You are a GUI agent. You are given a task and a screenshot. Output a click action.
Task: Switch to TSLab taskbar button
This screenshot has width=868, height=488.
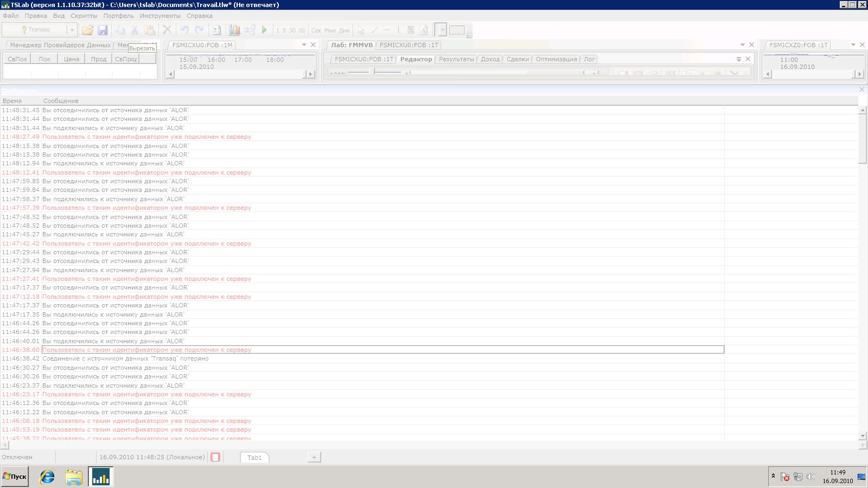[x=101, y=477]
